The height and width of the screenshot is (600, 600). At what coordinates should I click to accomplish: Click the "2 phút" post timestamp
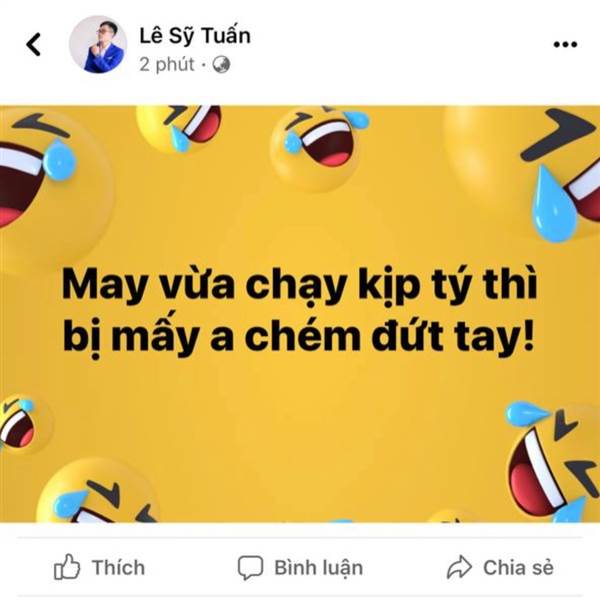[x=167, y=65]
